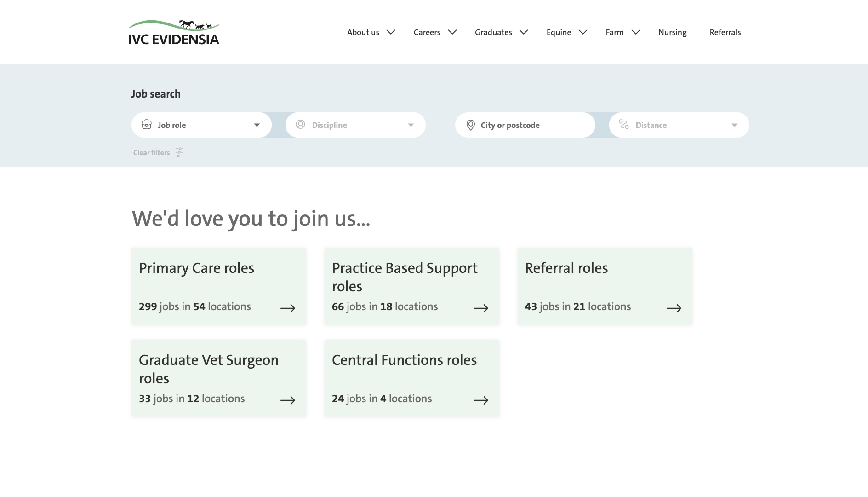Click the briefcase icon in Job role
The width and height of the screenshot is (868, 497).
point(147,125)
